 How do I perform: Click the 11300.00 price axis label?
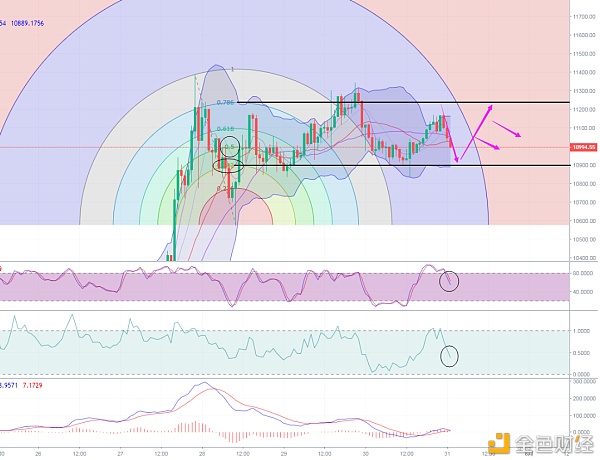pyautogui.click(x=584, y=91)
